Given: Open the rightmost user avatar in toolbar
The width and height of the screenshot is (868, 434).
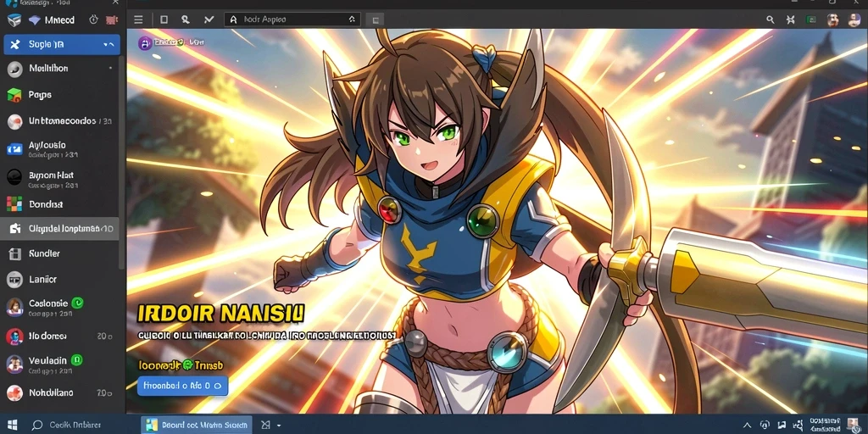Looking at the screenshot, I should pos(853,20).
